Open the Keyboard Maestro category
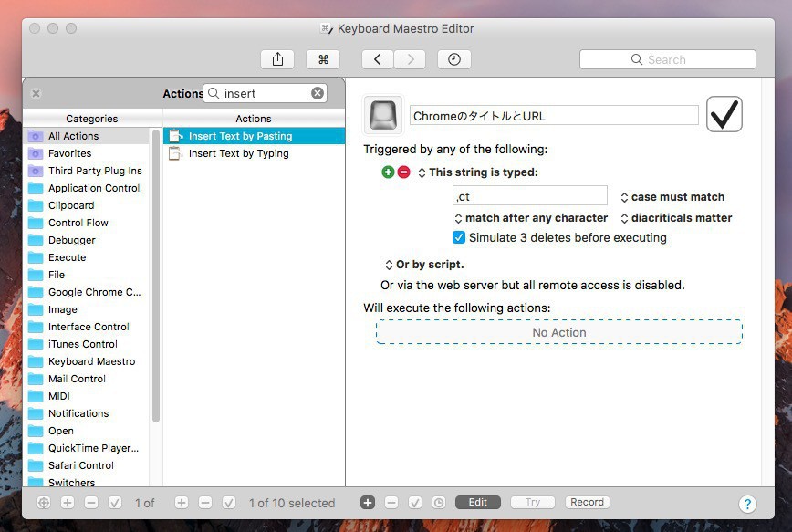This screenshot has height=532, width=792. (86, 361)
